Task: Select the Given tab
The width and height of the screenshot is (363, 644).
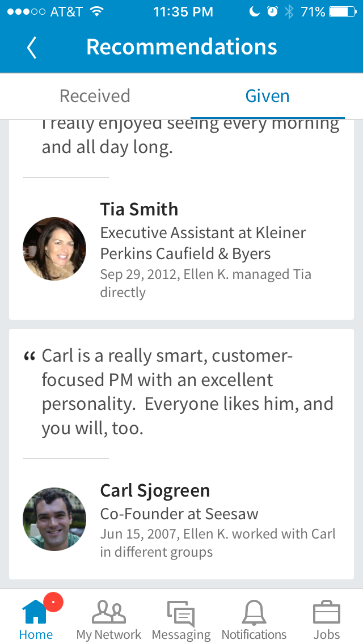Action: point(268,96)
